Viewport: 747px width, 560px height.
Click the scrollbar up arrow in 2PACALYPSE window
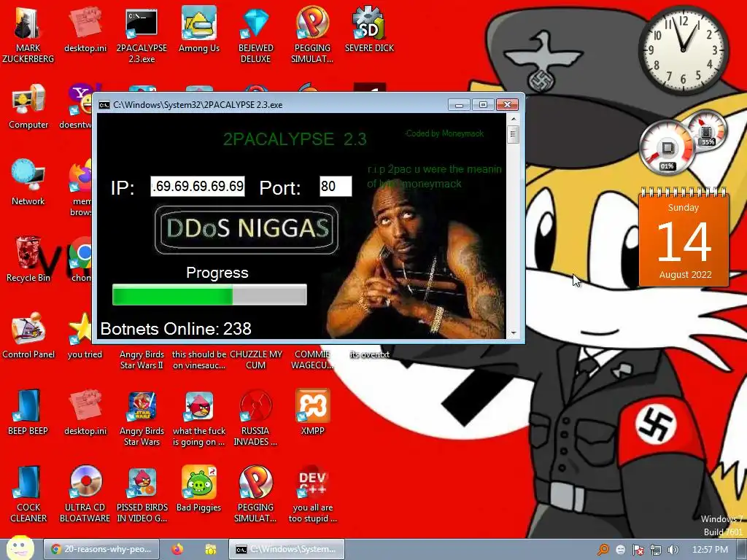pos(514,119)
